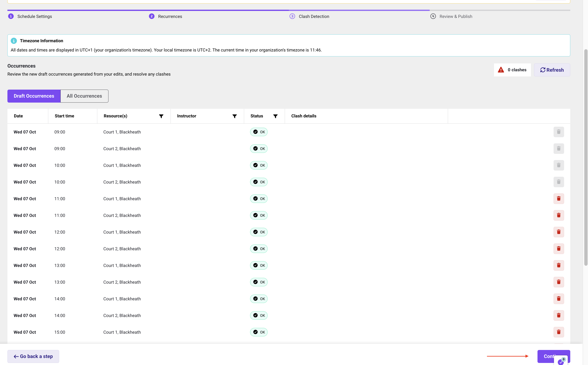Open the Status column filter

(275, 116)
